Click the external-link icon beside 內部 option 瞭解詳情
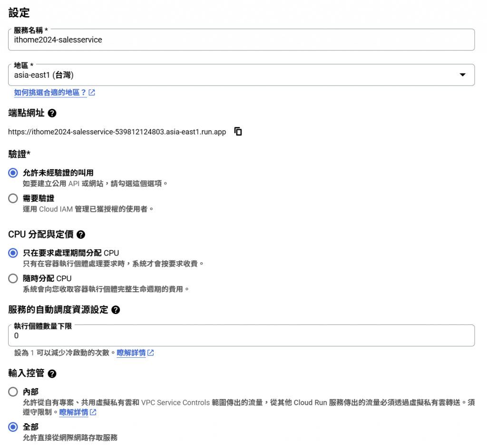The height and width of the screenshot is (448, 487). pyautogui.click(x=93, y=412)
